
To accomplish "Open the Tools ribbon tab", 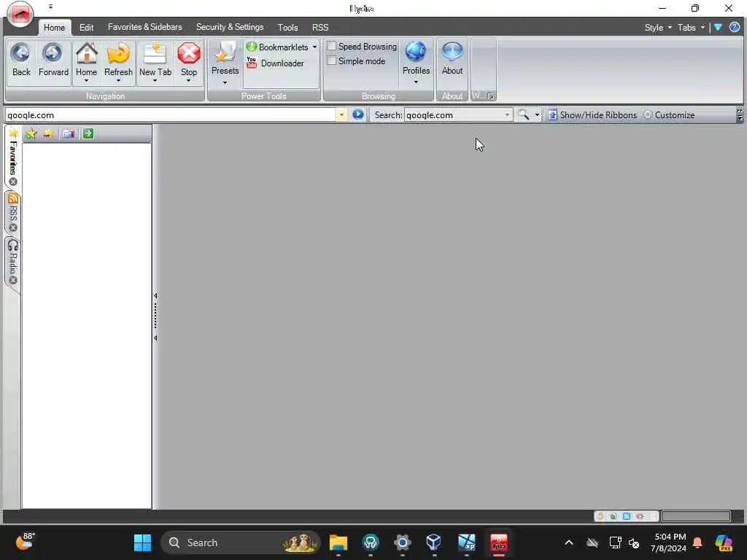I will pyautogui.click(x=287, y=28).
